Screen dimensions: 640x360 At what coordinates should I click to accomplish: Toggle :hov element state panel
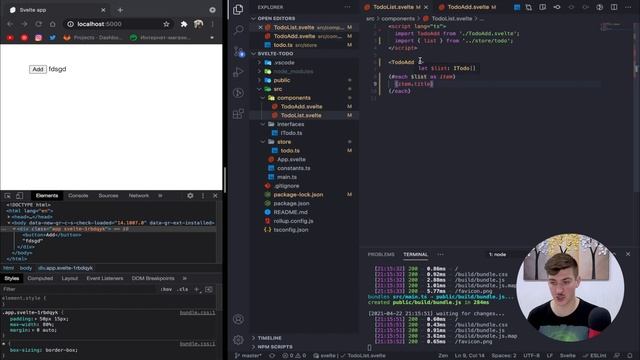(x=166, y=289)
